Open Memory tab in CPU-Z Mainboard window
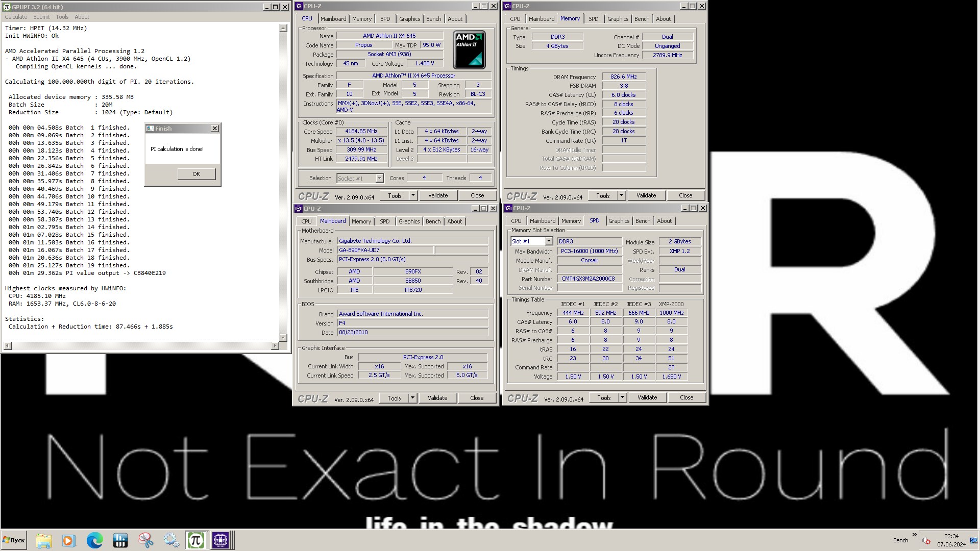This screenshot has height=551, width=980. (361, 221)
